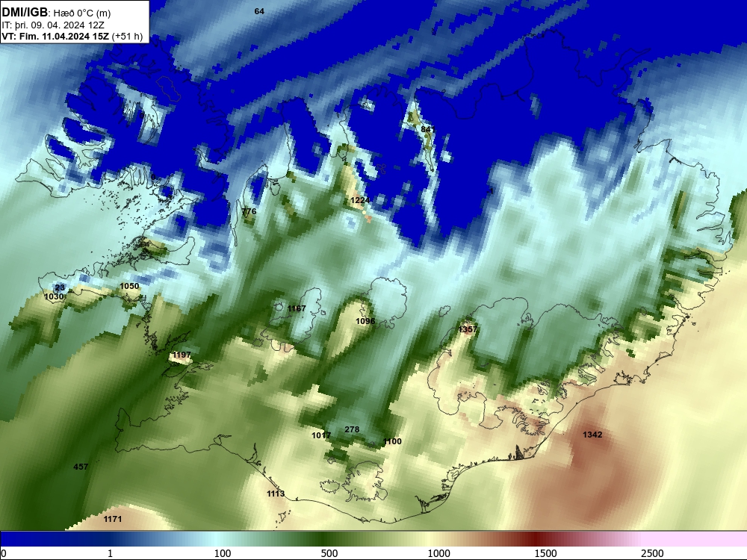Click the map value label 1050
This screenshot has width=747, height=560.
129,286
